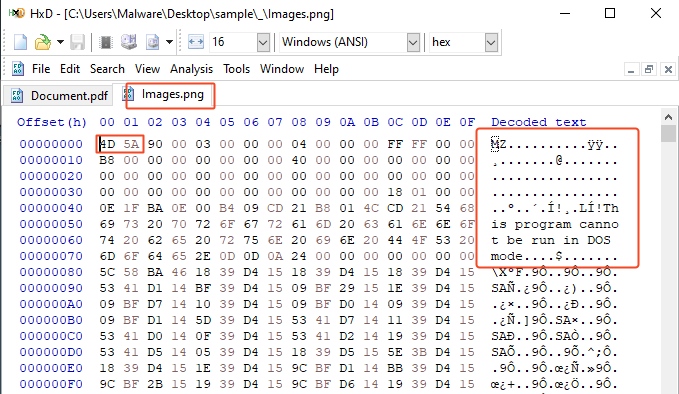Viewport: 679px width, 394px height.
Task: Click decoded text 'is program canno'
Action: point(555,224)
